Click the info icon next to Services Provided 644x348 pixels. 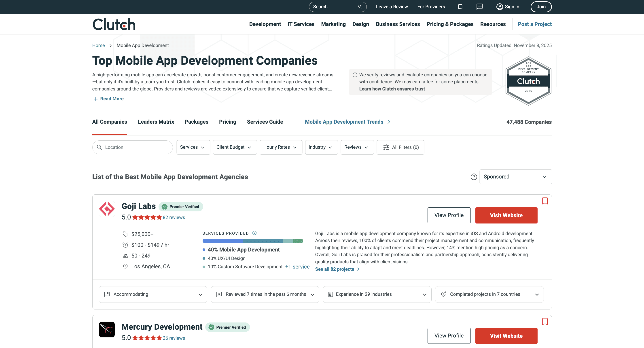coord(254,233)
